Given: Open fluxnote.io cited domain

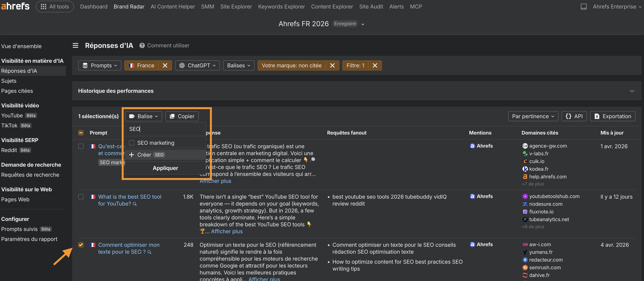Looking at the screenshot, I should pyautogui.click(x=541, y=212).
